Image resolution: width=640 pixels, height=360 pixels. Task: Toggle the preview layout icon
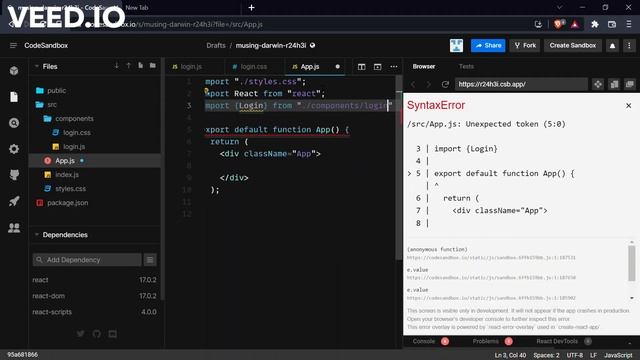click(378, 67)
